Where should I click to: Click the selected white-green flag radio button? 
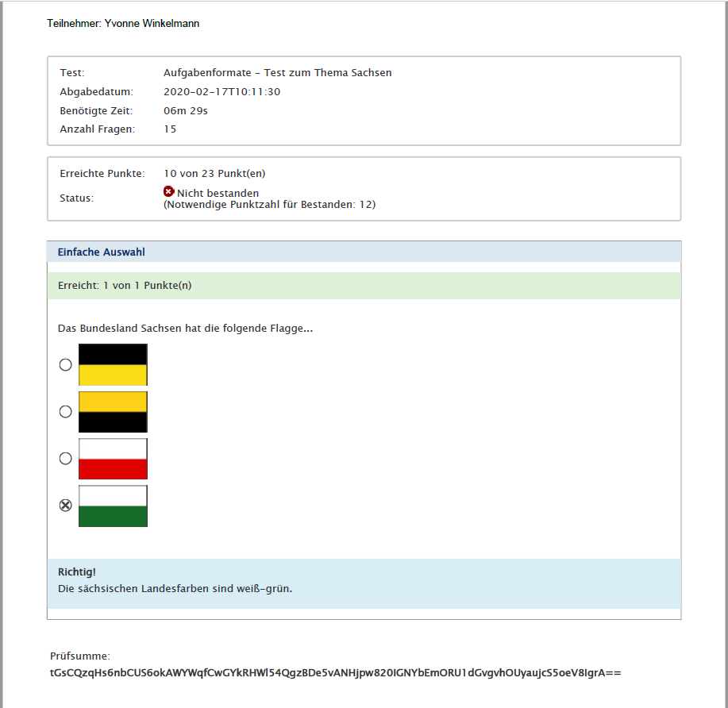[66, 506]
